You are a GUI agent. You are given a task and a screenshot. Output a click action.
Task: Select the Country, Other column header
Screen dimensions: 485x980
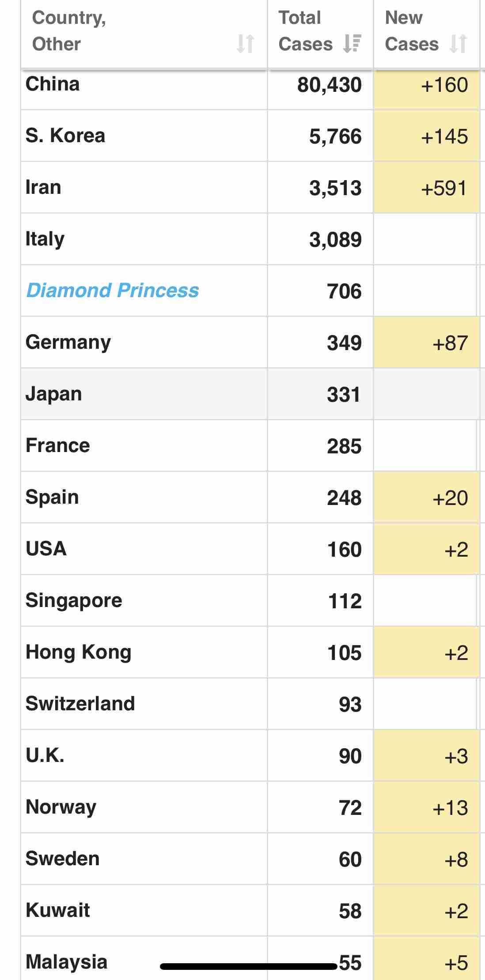(x=144, y=34)
